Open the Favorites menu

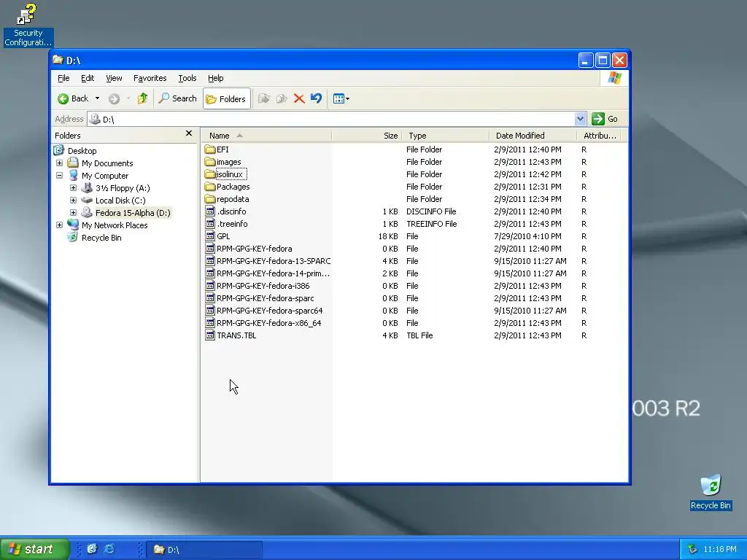150,78
